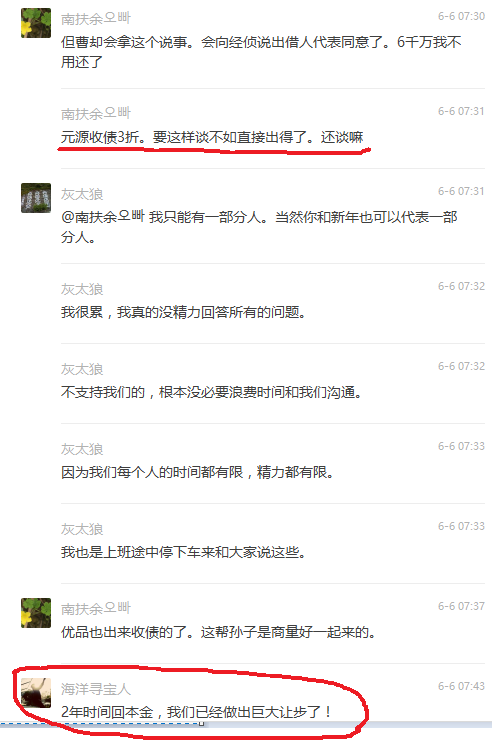Click 南扶余 flower avatar on first message
501x755 pixels.
tap(36, 23)
